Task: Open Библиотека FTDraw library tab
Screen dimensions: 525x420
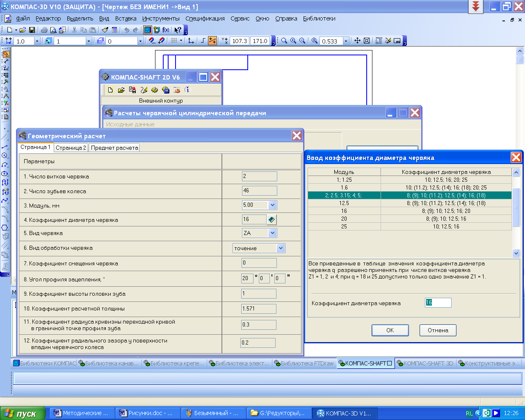Action: 304,363
